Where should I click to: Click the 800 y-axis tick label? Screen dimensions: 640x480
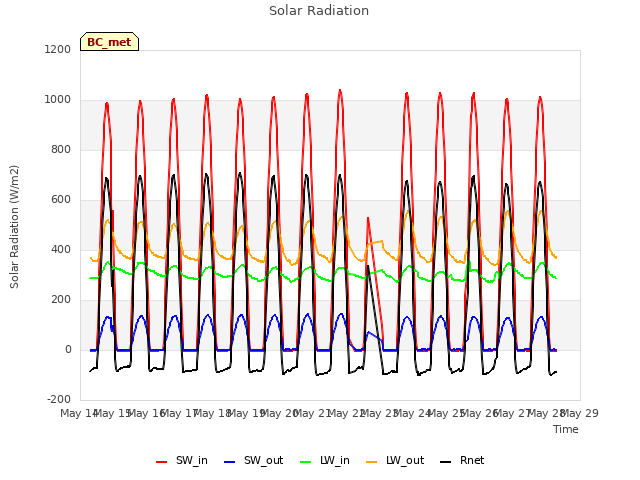[61, 149]
